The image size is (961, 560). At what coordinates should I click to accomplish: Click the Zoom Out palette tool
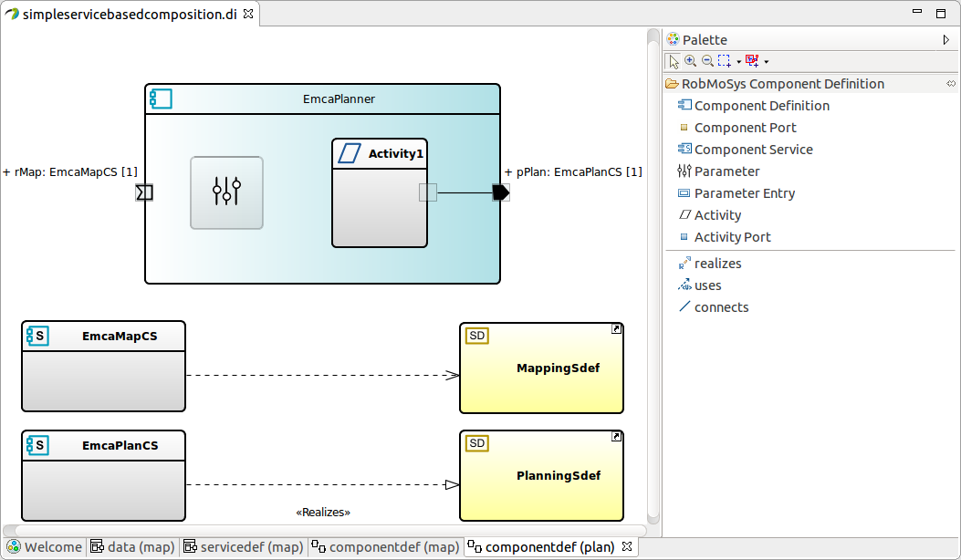click(707, 61)
